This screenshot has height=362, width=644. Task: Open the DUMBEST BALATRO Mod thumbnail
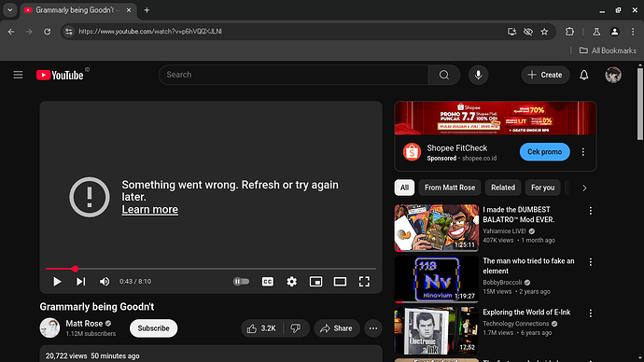[x=437, y=228]
